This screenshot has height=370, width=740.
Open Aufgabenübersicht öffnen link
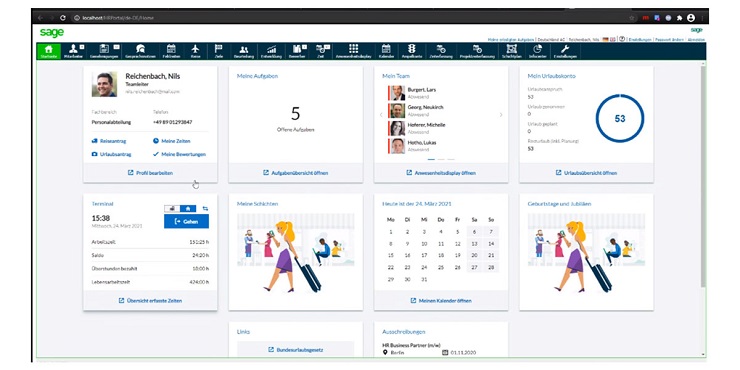[296, 173]
